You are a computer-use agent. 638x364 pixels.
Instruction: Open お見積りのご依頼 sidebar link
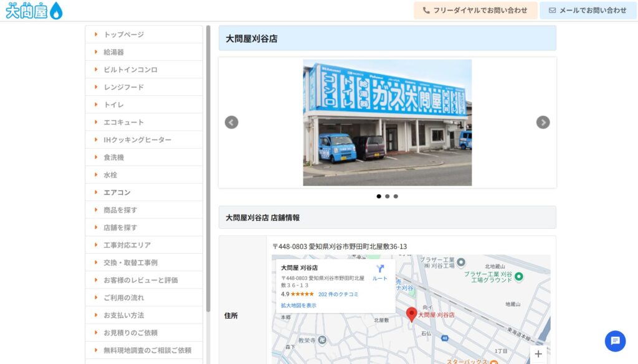[x=144, y=332]
